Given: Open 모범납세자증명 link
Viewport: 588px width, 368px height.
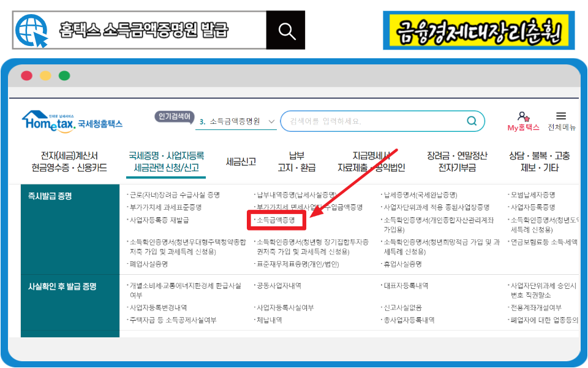Looking at the screenshot, I should pos(533,195).
